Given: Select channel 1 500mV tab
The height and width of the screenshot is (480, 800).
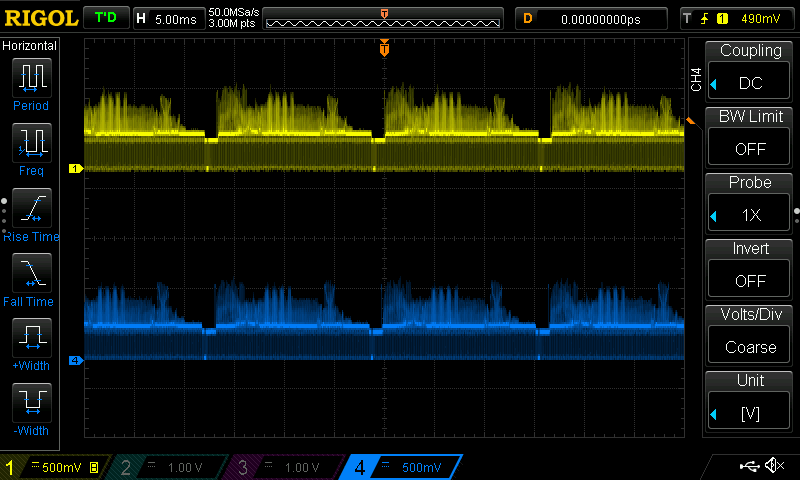Looking at the screenshot, I should coord(54,467).
